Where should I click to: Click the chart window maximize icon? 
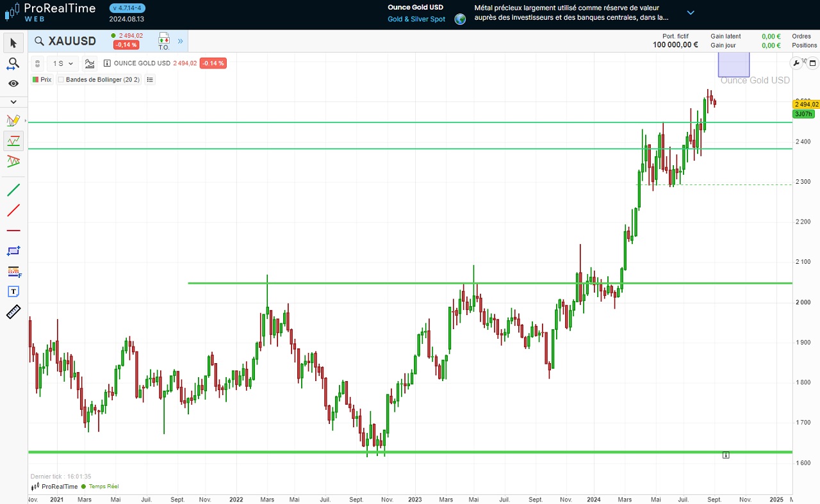click(x=812, y=63)
